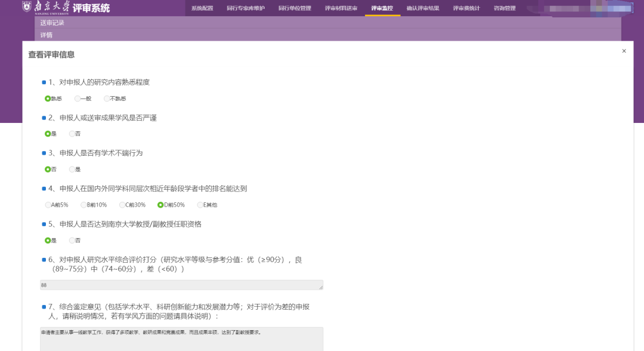The image size is (644, 351).
Task: Select the A前5% ranking option
Action: (48, 204)
